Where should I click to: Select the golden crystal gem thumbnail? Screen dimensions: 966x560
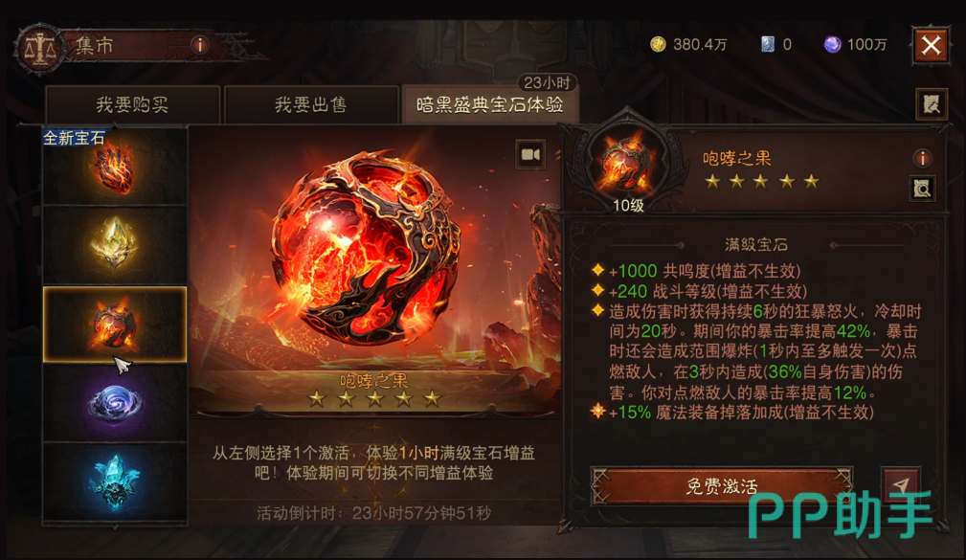click(x=115, y=245)
